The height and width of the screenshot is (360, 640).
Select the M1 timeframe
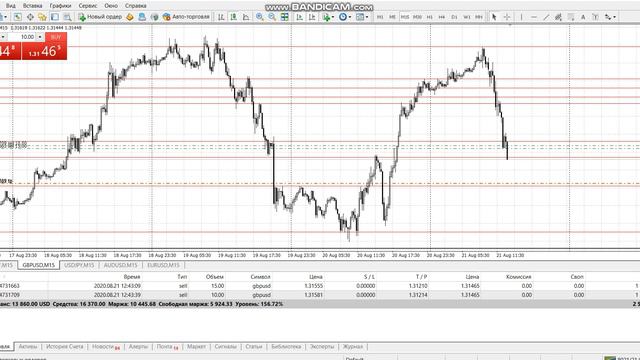380,17
